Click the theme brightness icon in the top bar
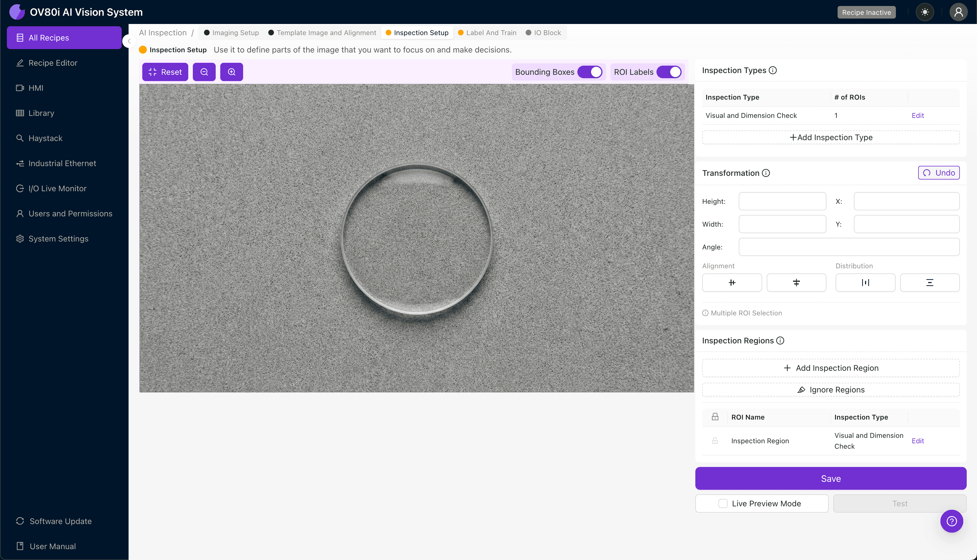This screenshot has width=977, height=560. click(925, 12)
